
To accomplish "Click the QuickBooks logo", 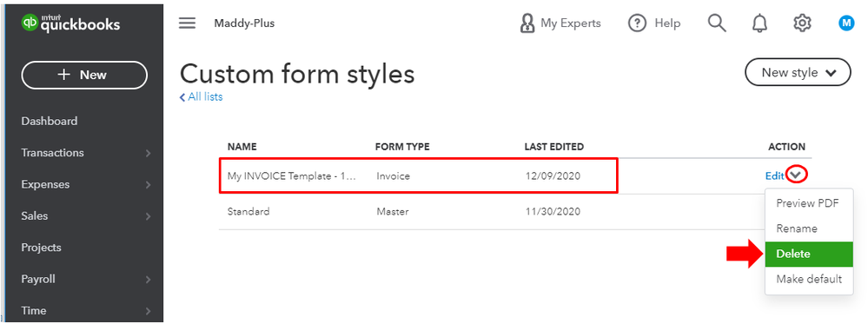I will pos(70,23).
